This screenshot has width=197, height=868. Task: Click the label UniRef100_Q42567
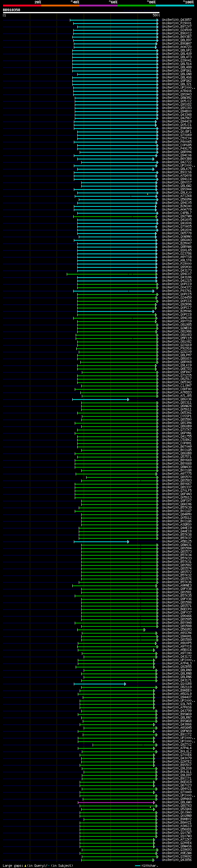(176, 118)
